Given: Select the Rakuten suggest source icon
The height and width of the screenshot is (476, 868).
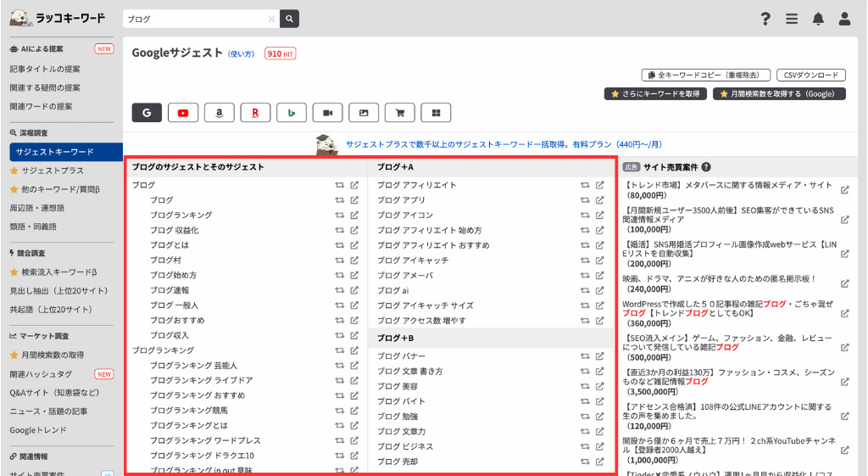Looking at the screenshot, I should 255,113.
